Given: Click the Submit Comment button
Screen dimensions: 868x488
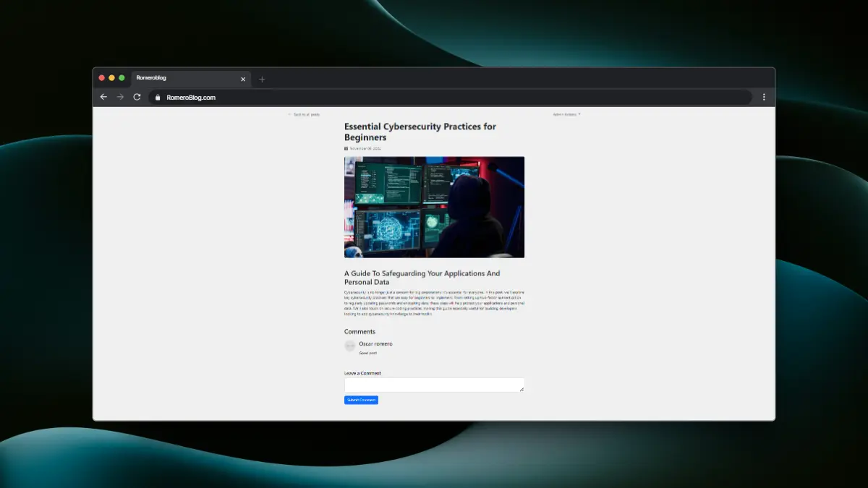Looking at the screenshot, I should [361, 400].
